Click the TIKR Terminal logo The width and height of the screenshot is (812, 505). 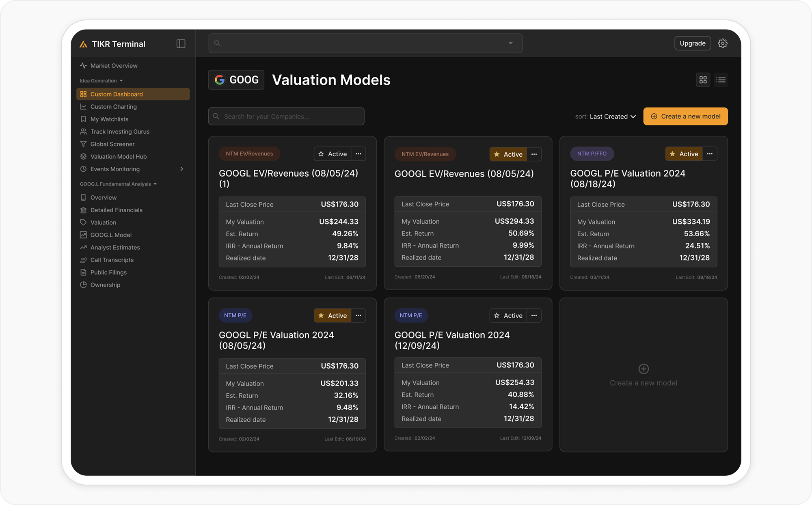point(112,44)
